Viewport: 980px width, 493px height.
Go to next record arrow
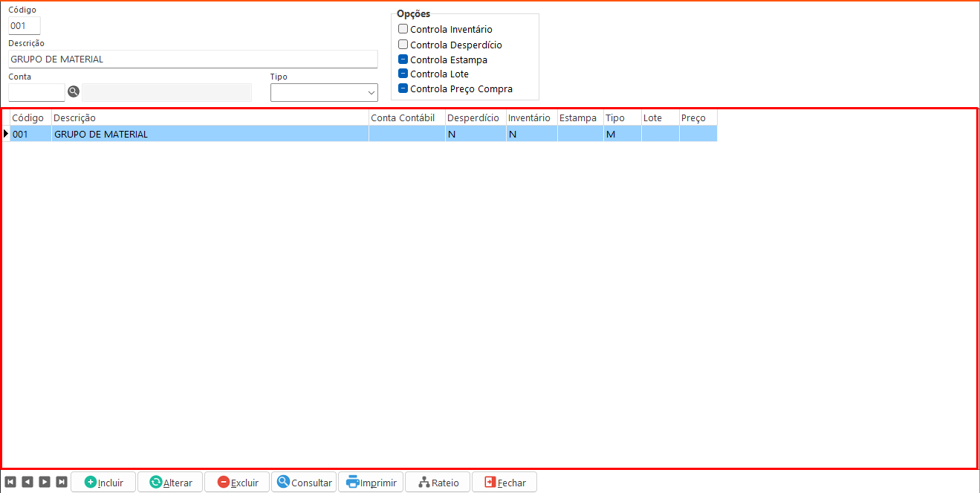coord(45,482)
